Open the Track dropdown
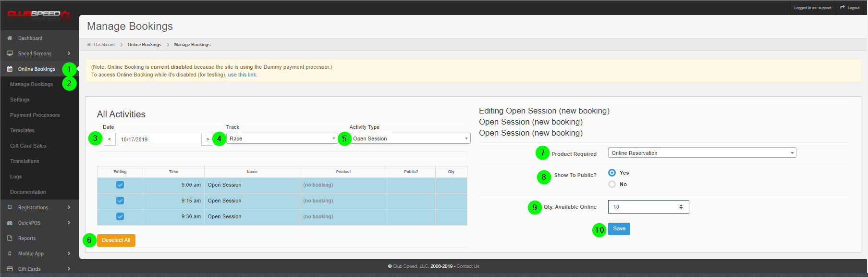The height and width of the screenshot is (277, 868). [x=282, y=138]
